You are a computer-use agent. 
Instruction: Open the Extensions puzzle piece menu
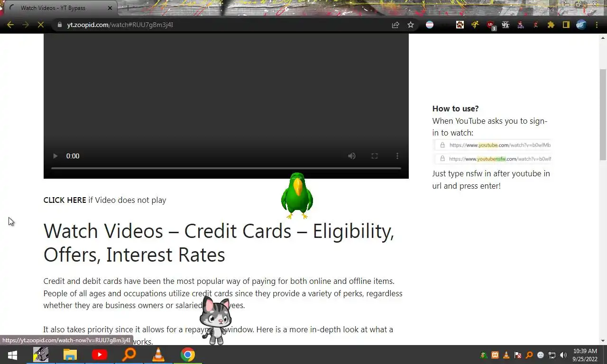click(551, 25)
